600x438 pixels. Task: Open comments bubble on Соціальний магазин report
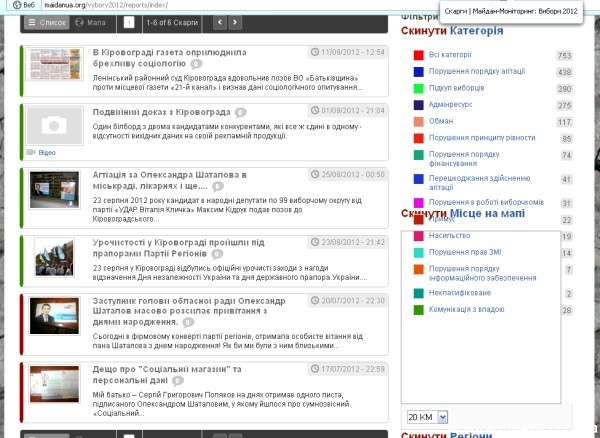178,381
